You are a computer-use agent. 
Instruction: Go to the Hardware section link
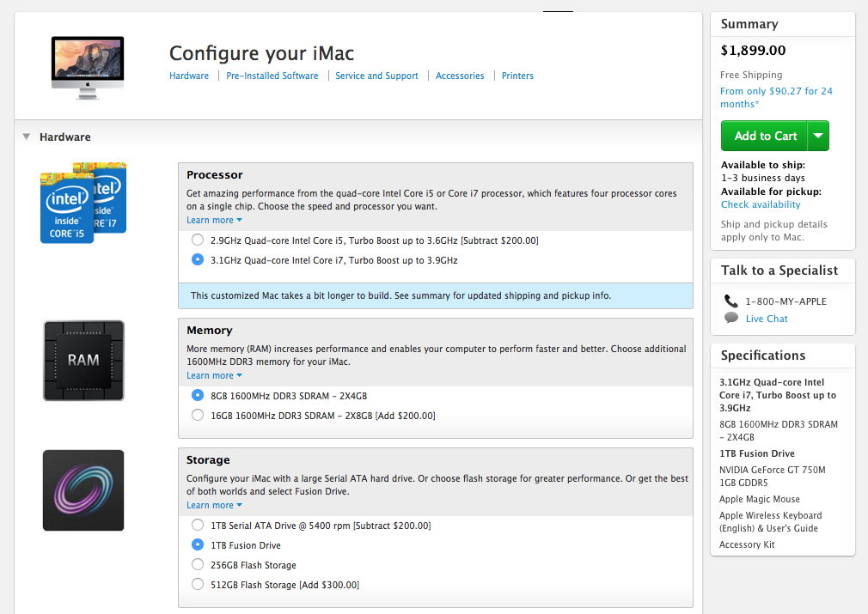point(189,76)
